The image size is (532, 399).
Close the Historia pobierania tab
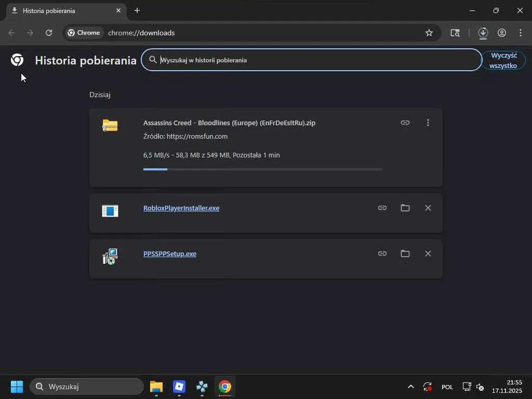pos(118,10)
